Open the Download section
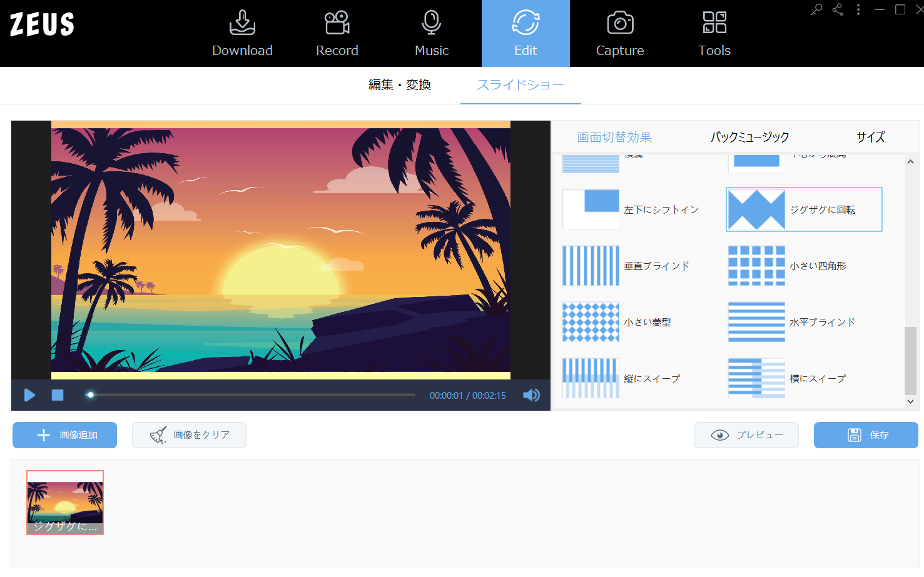 point(242,34)
